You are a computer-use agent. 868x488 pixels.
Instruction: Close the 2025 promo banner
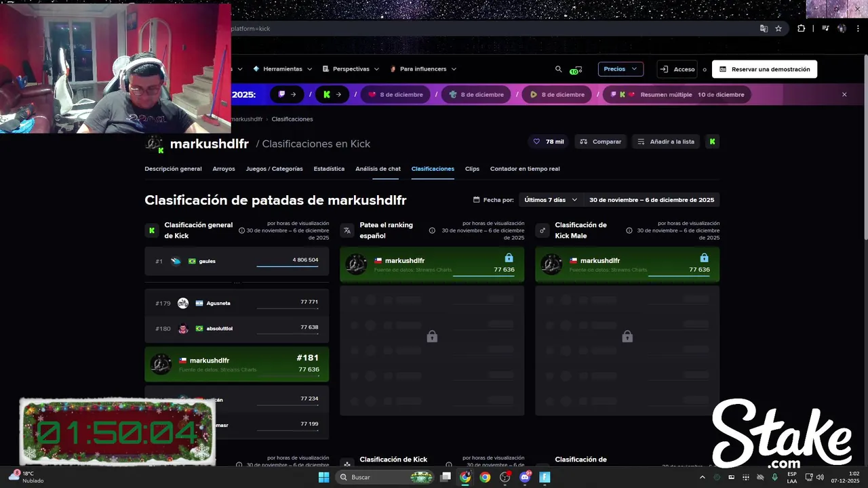click(844, 95)
